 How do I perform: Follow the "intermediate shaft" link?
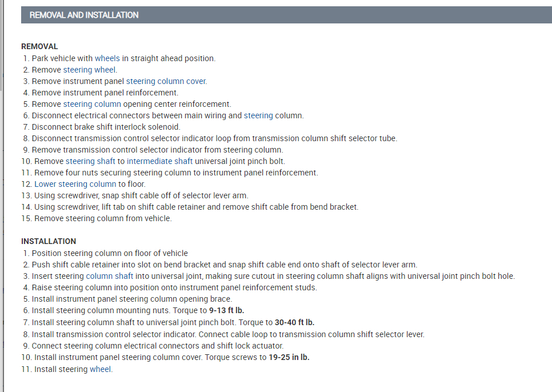159,161
